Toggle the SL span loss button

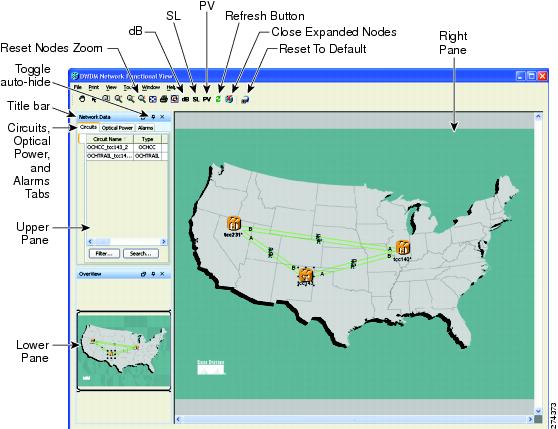[196, 100]
